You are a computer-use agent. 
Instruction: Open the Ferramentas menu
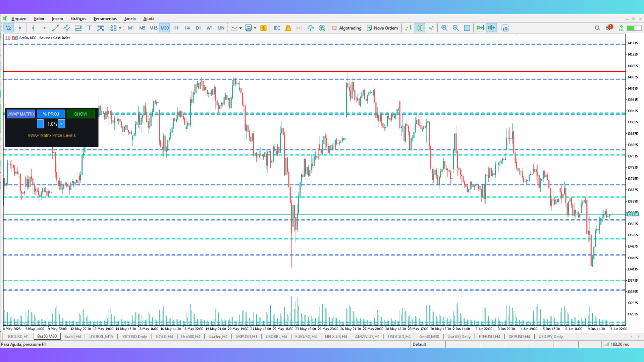pos(105,19)
